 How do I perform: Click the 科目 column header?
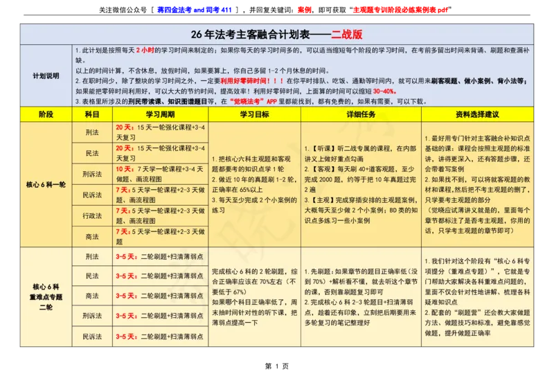[x=92, y=114]
